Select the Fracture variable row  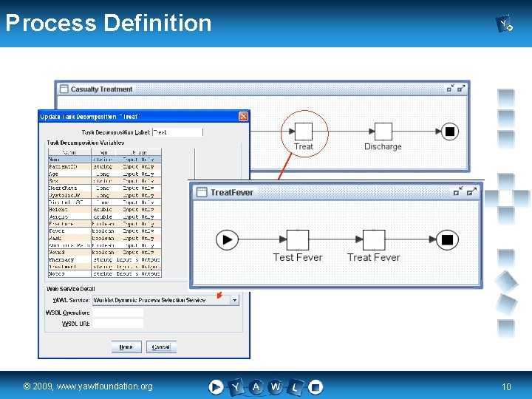[x=104, y=224]
